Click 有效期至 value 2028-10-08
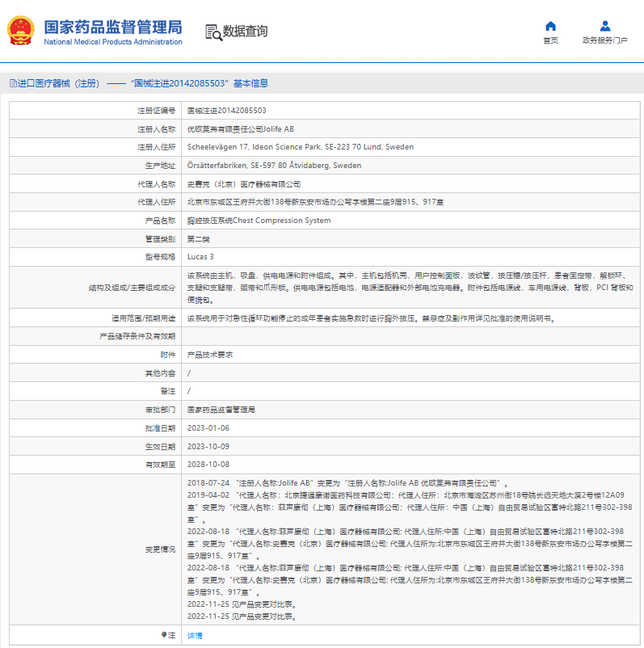 (x=208, y=465)
